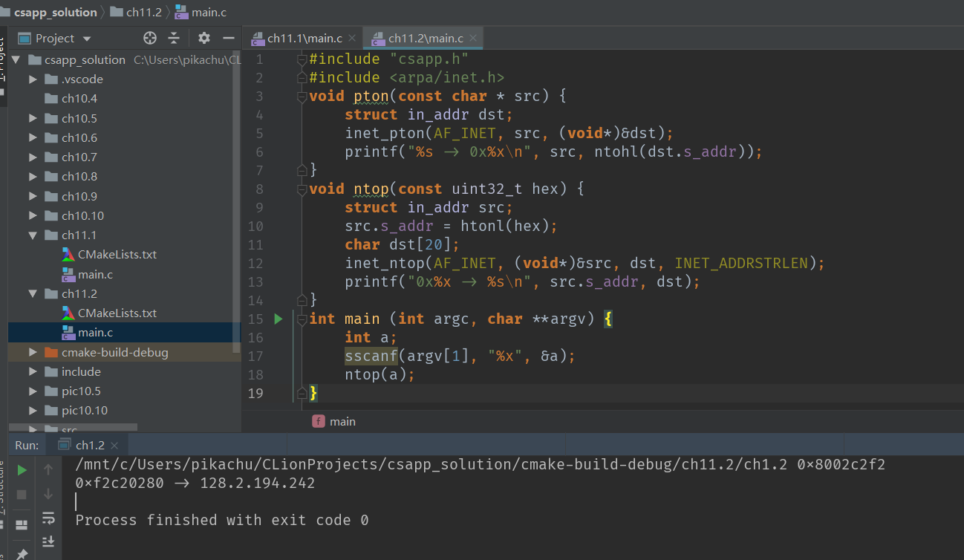
Task: Click Project panel horizontal scrollbar
Action: 73,428
